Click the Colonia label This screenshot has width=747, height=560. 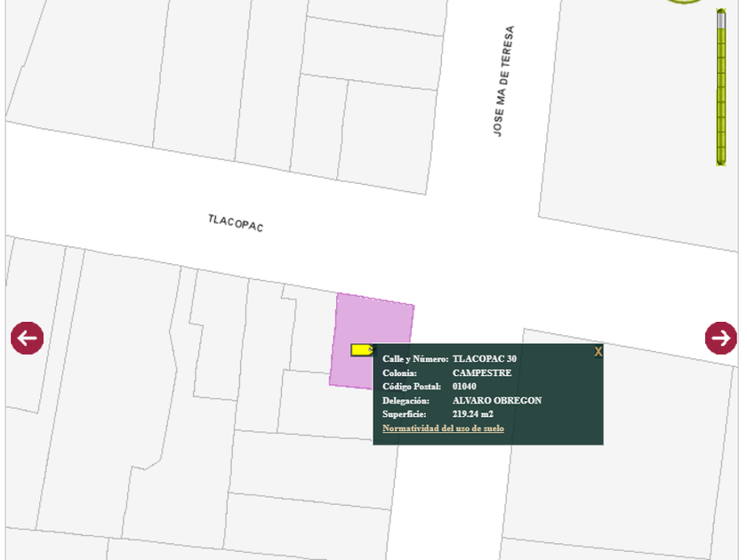[399, 372]
